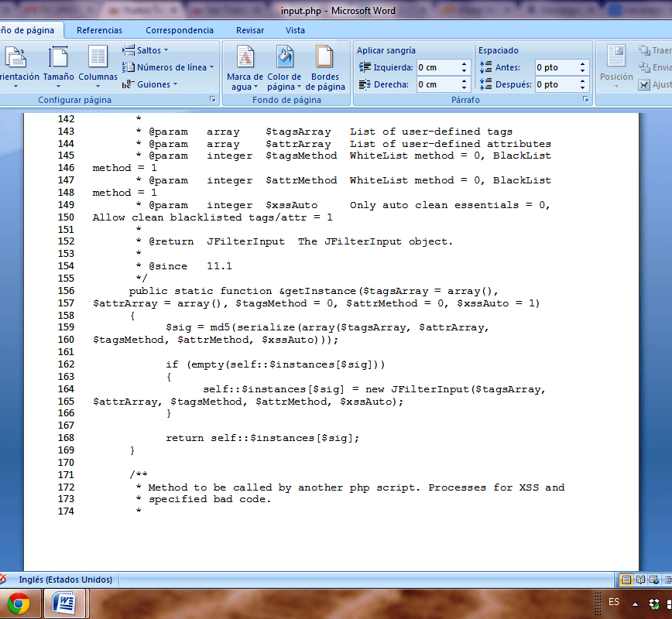Switch to Full Screen Reading view
This screenshot has width=672, height=619.
[x=640, y=580]
